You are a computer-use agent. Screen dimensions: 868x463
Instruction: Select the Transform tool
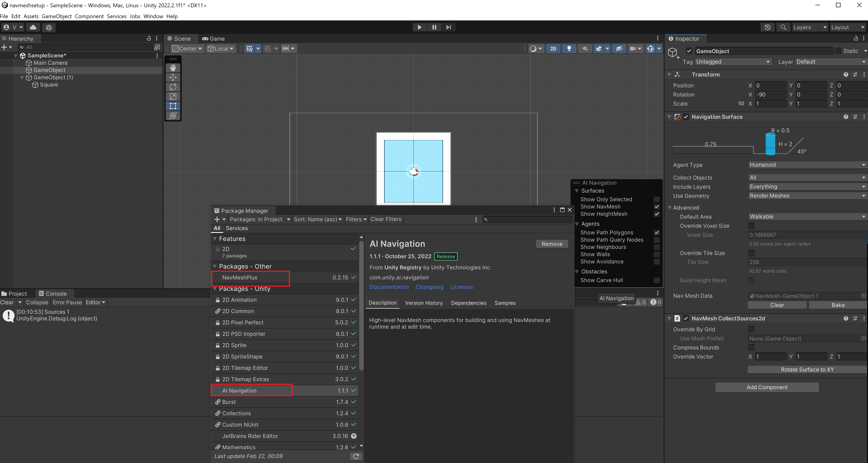[x=173, y=116]
